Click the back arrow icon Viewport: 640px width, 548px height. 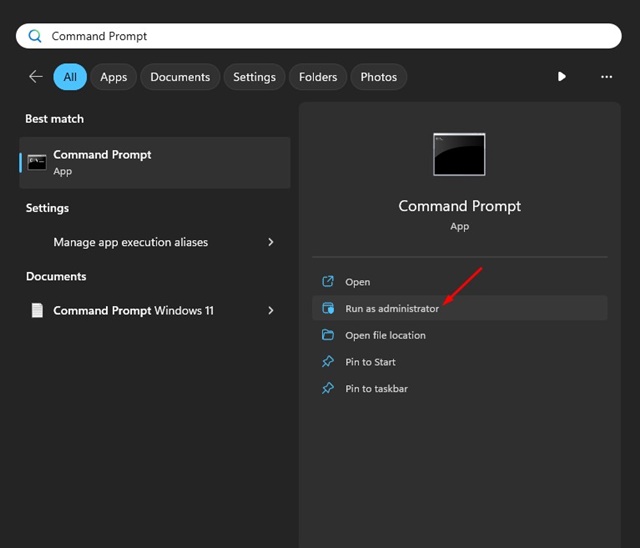[x=36, y=77]
